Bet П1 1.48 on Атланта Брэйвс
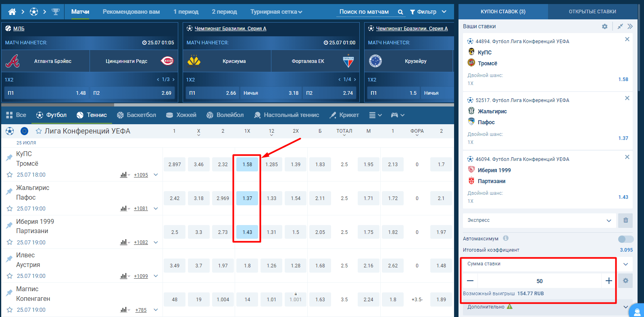The height and width of the screenshot is (317, 644). click(46, 93)
